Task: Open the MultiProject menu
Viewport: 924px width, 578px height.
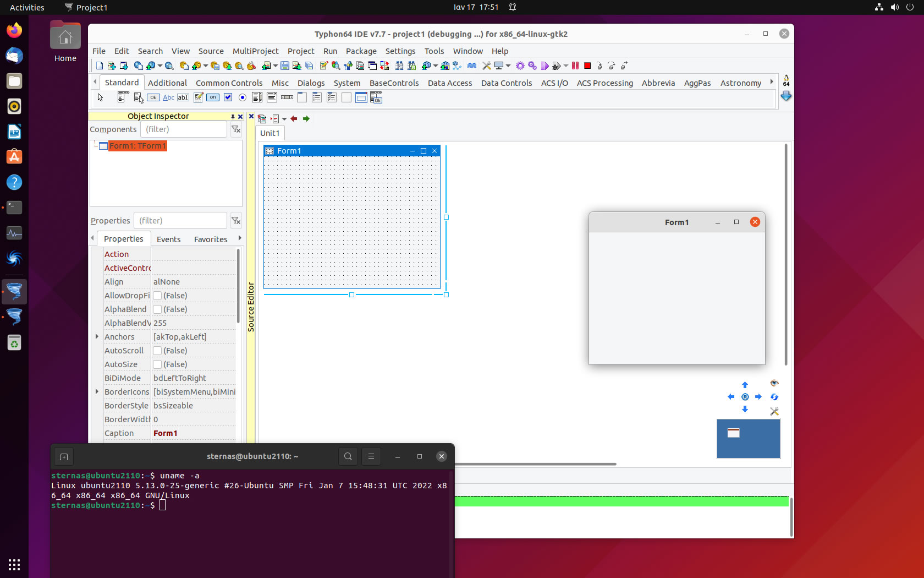Action: [x=255, y=51]
